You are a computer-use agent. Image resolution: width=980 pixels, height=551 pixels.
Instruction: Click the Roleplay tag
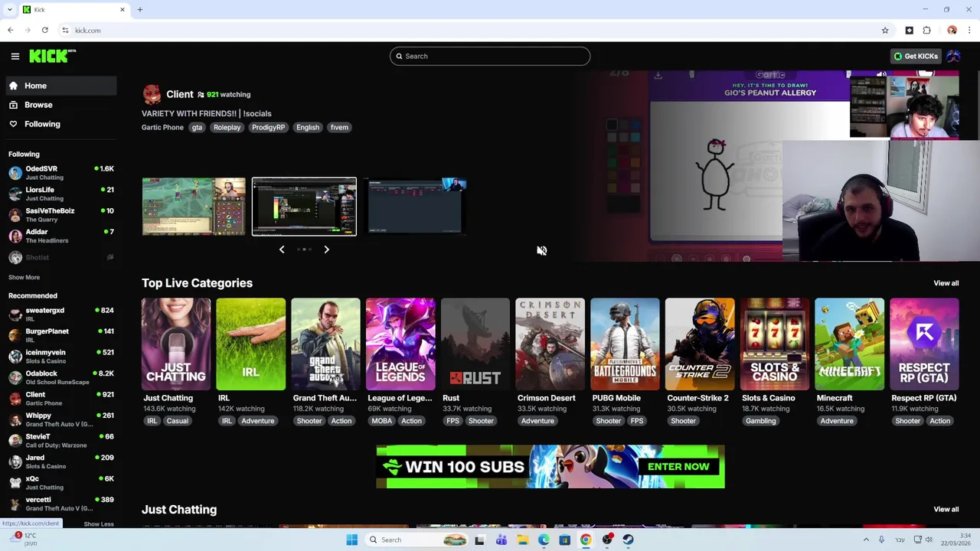227,128
